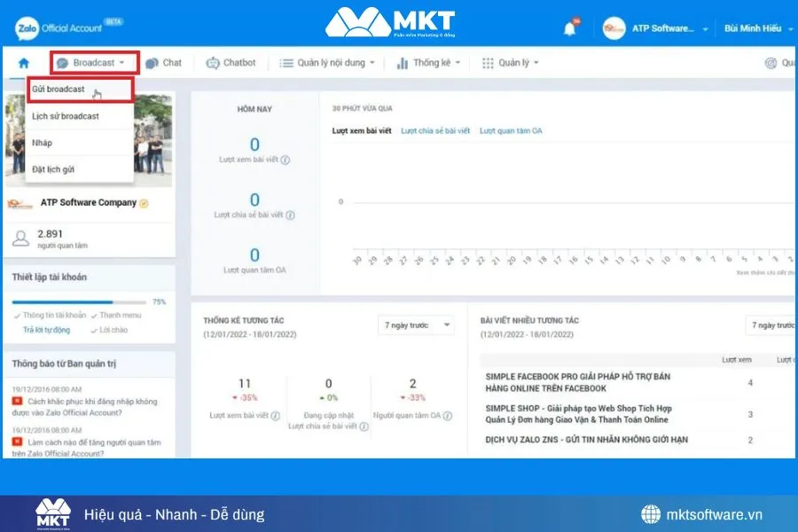Expand the Broadcast dropdown menu
Screen dimensions: 798x532
point(95,63)
